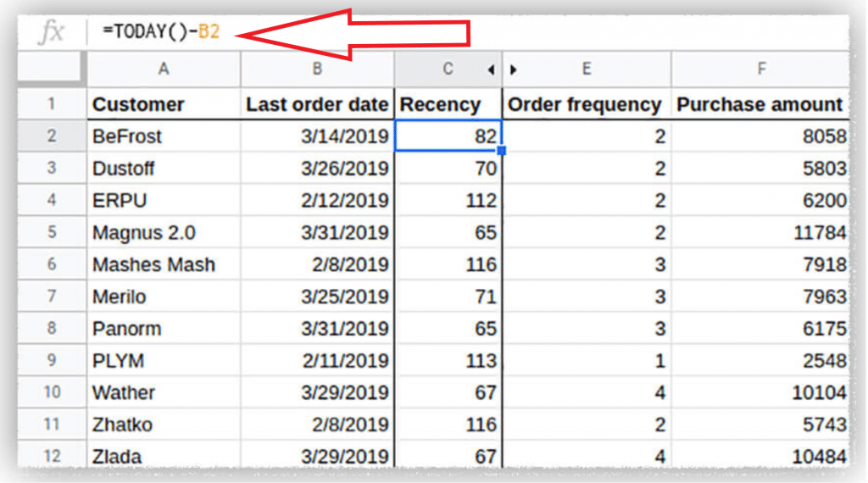Click the Customer header cell
868x483 pixels.
pos(164,104)
